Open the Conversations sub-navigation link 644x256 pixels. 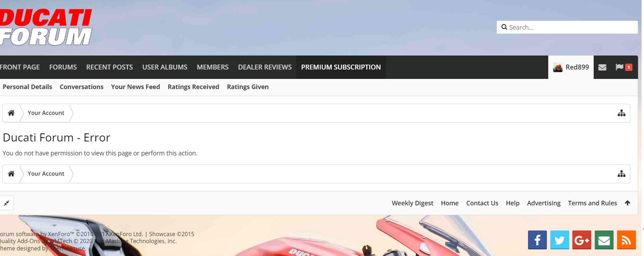[x=82, y=87]
